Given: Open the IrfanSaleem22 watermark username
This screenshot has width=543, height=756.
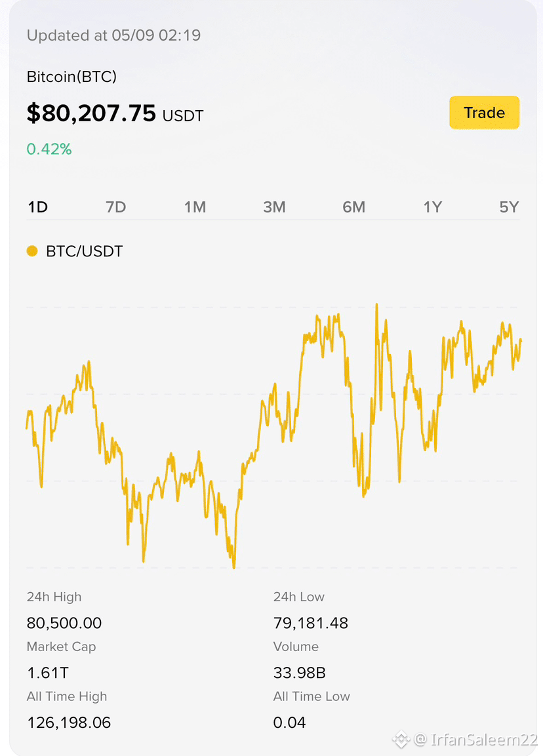Looking at the screenshot, I should (484, 739).
